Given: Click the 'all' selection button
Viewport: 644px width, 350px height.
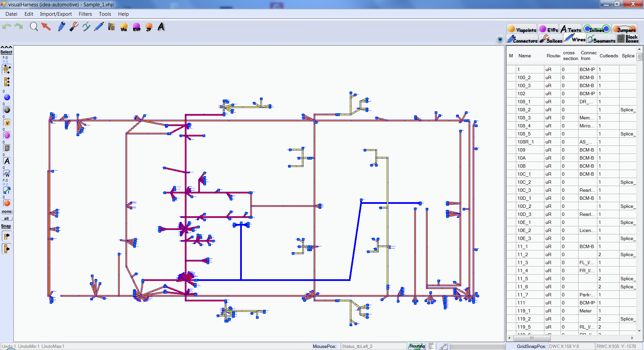Looking at the screenshot, I should (6, 219).
